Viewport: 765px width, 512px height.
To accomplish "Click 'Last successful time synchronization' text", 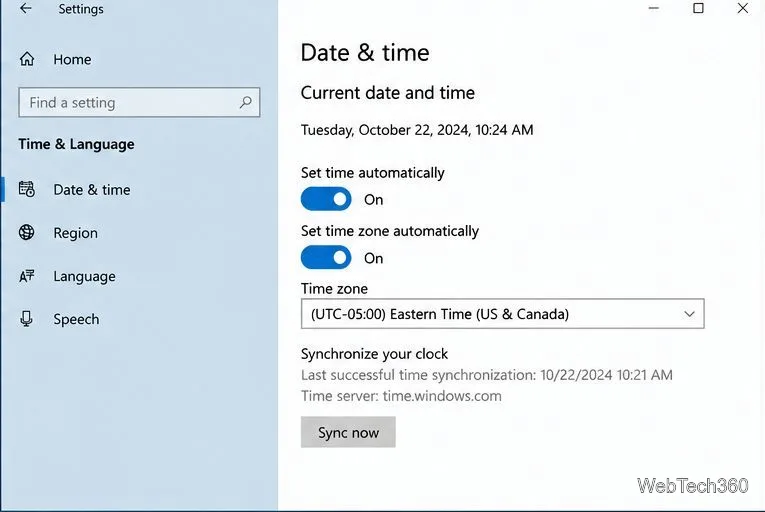I will pos(486,375).
